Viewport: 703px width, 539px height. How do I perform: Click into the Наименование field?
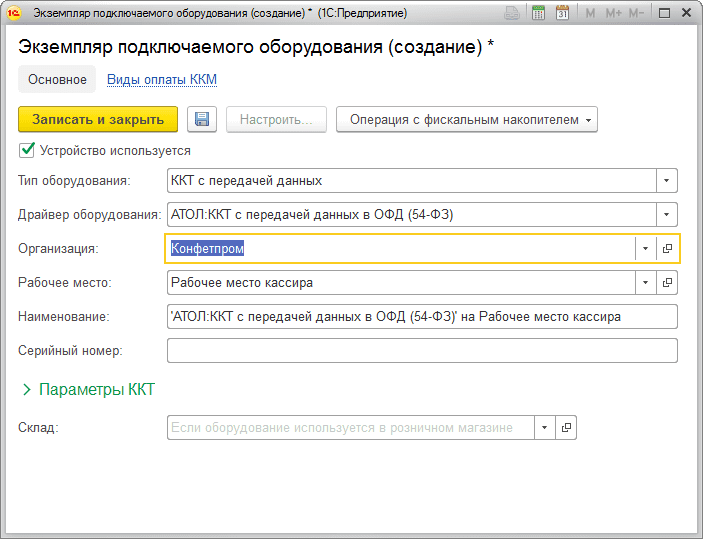click(422, 317)
